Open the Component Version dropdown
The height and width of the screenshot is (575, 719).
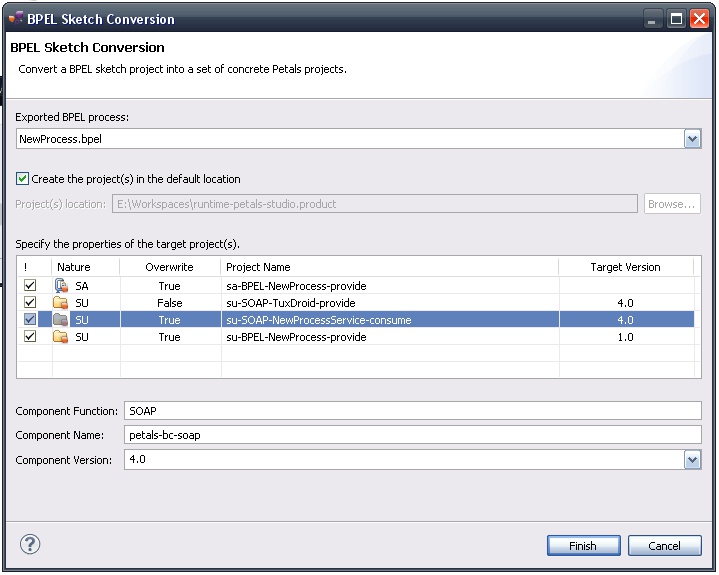coord(692,460)
